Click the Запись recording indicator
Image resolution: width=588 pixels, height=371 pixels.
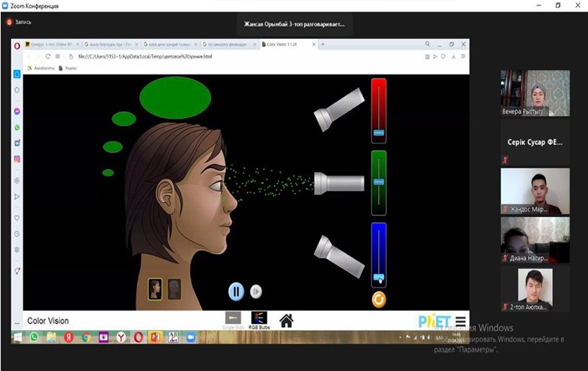pyautogui.click(x=19, y=22)
